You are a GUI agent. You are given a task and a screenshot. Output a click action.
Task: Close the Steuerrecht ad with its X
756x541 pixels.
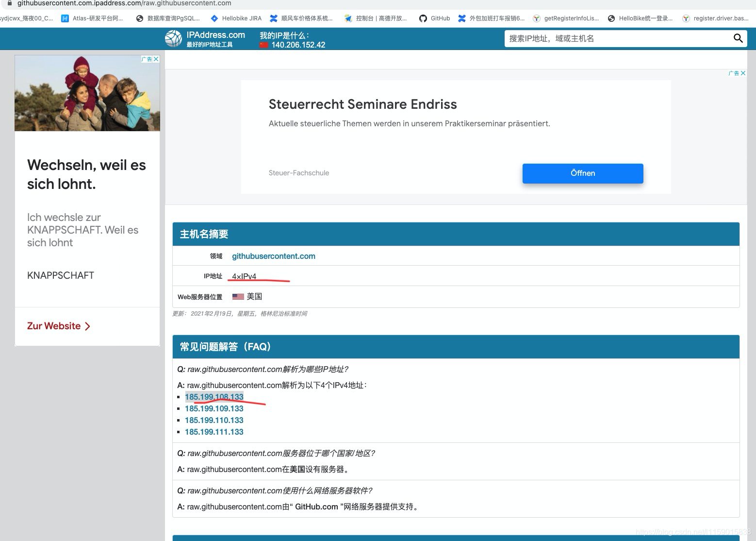pyautogui.click(x=743, y=73)
